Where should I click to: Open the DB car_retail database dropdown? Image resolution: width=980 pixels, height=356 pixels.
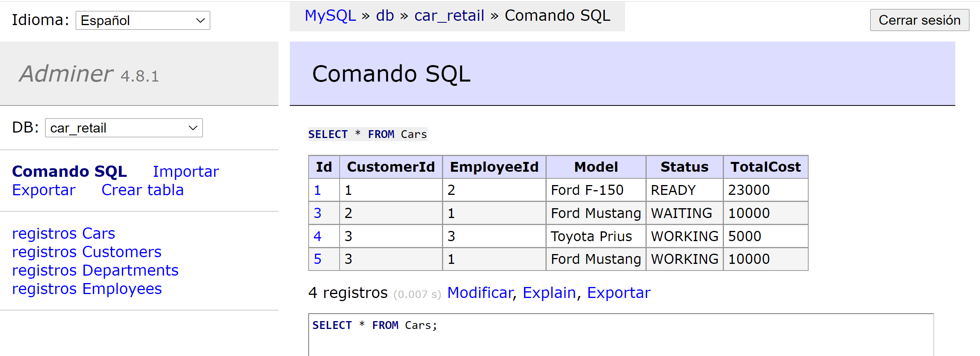tap(124, 128)
